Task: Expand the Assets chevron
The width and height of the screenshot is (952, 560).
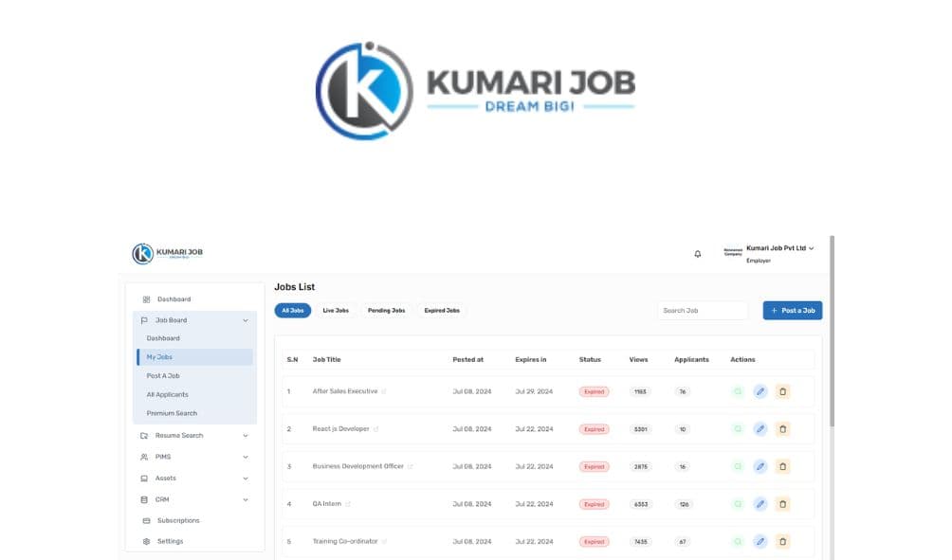Action: [246, 479]
